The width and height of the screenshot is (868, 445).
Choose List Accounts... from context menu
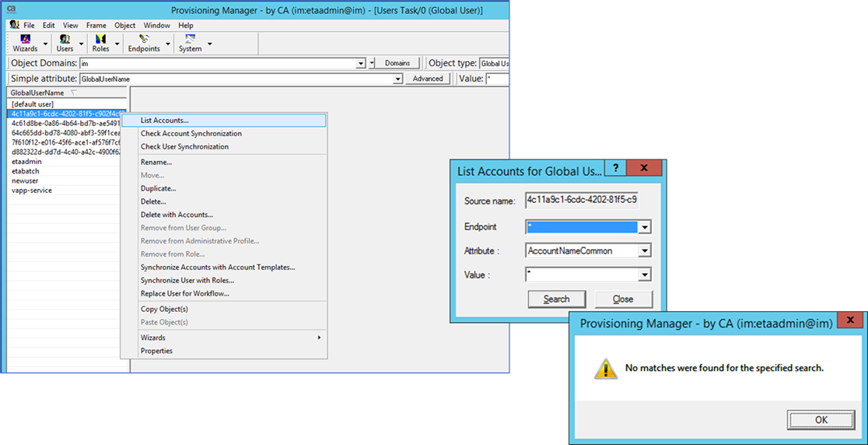point(224,120)
